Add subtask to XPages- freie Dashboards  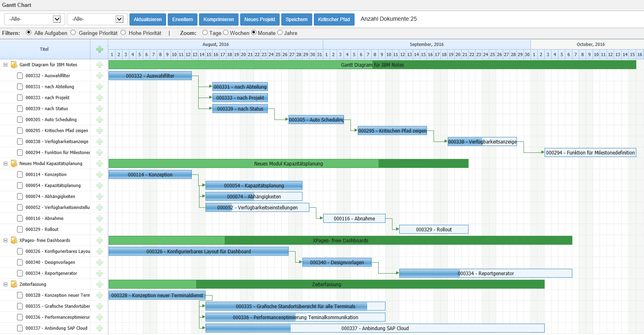coord(100,240)
